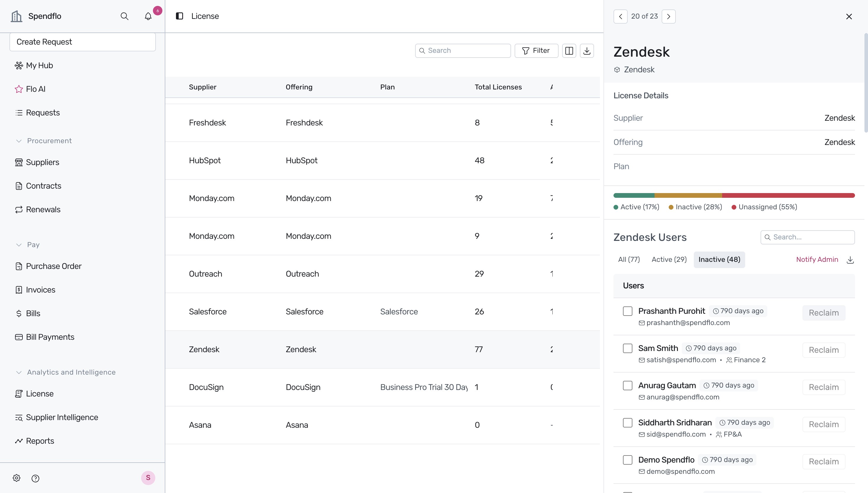Image resolution: width=868 pixels, height=493 pixels.
Task: Open Reports page
Action: [34, 441]
